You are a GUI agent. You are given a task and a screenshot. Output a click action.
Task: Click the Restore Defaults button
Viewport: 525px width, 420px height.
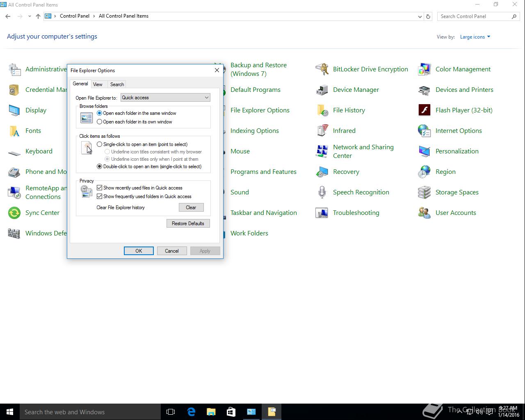pyautogui.click(x=188, y=224)
